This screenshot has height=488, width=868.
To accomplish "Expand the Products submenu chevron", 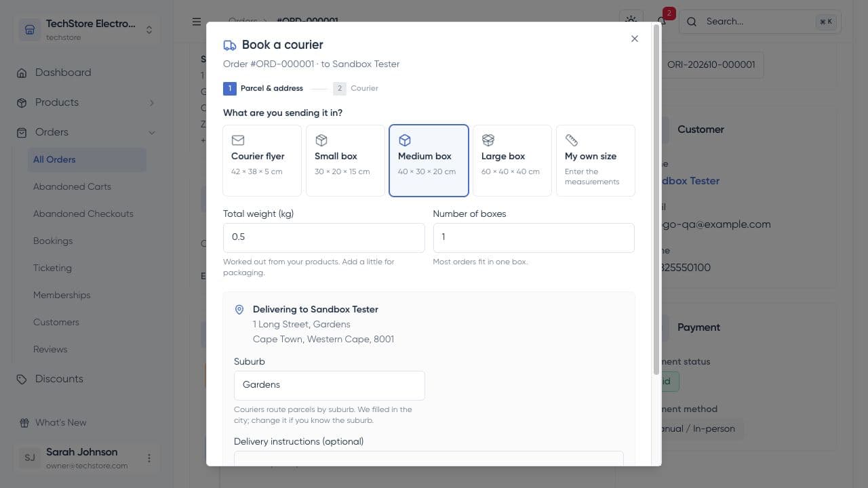I will click(x=151, y=103).
